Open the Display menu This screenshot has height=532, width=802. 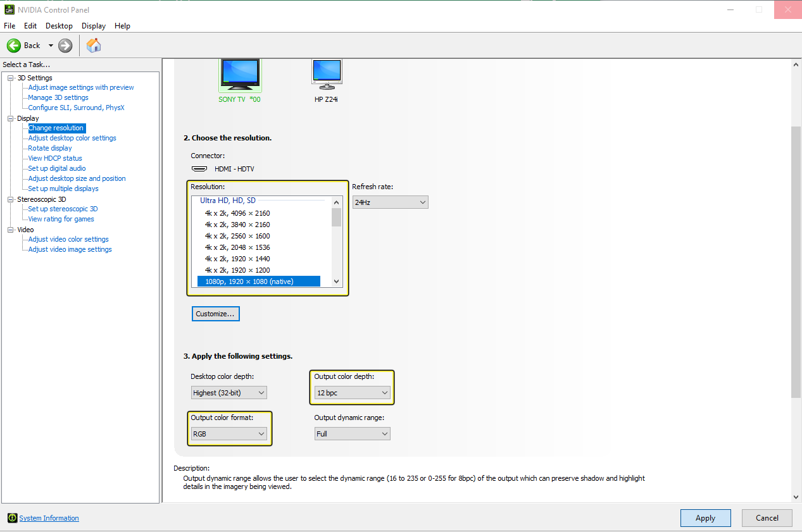(94, 26)
